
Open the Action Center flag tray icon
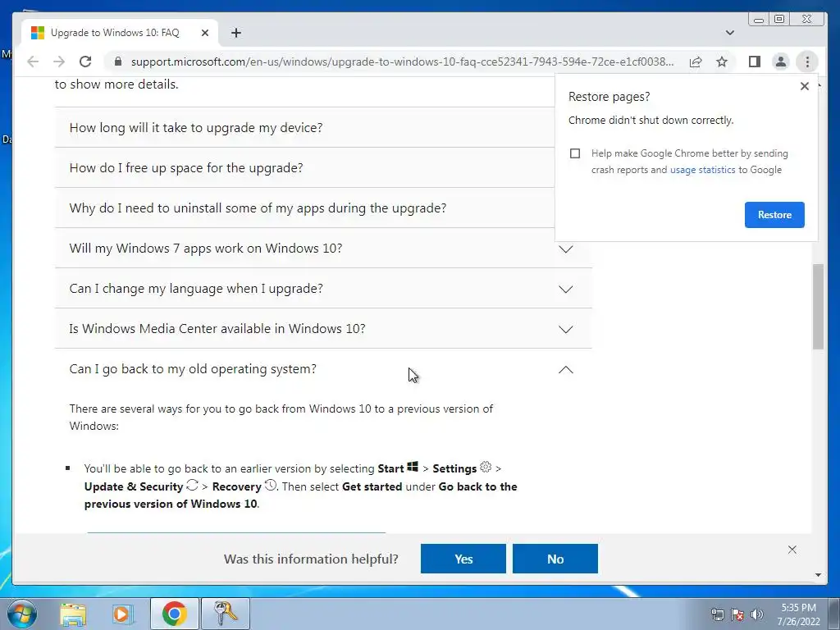pos(737,614)
